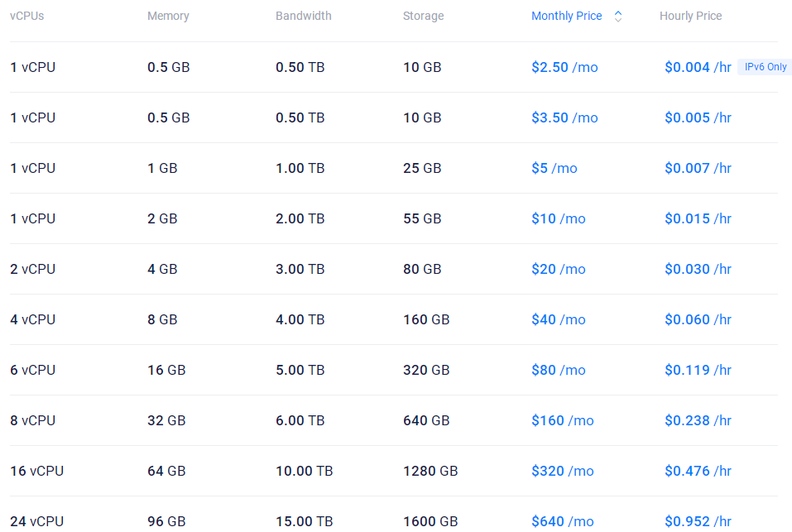
Task: Click the Memory column header
Action: point(168,16)
